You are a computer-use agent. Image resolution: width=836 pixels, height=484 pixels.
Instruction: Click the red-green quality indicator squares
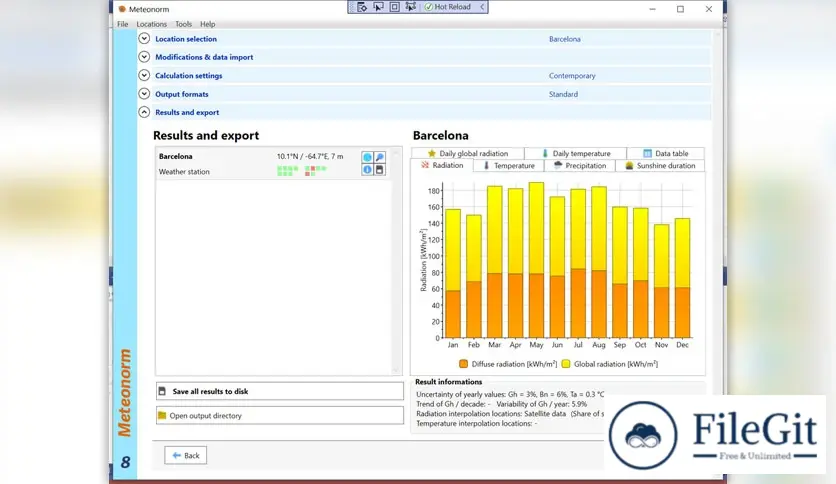(x=316, y=171)
